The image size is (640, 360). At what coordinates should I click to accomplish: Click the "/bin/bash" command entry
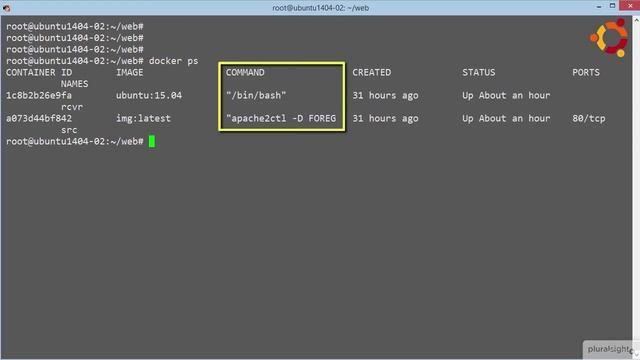pyautogui.click(x=256, y=95)
